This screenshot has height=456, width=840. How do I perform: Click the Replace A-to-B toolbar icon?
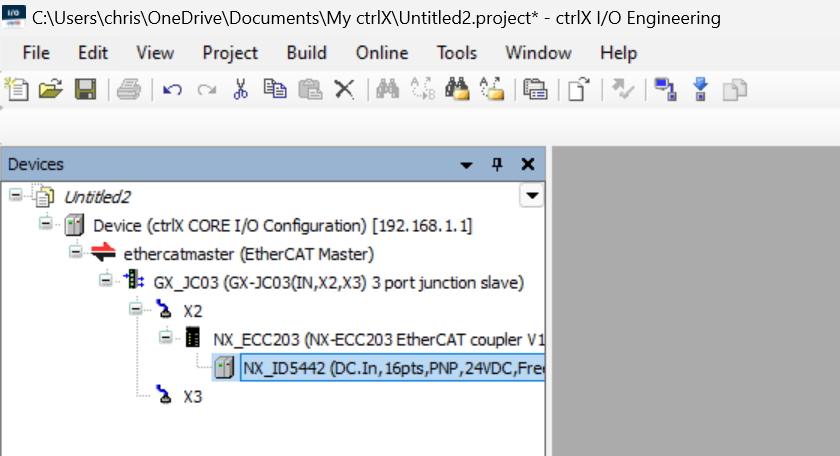coord(423,89)
